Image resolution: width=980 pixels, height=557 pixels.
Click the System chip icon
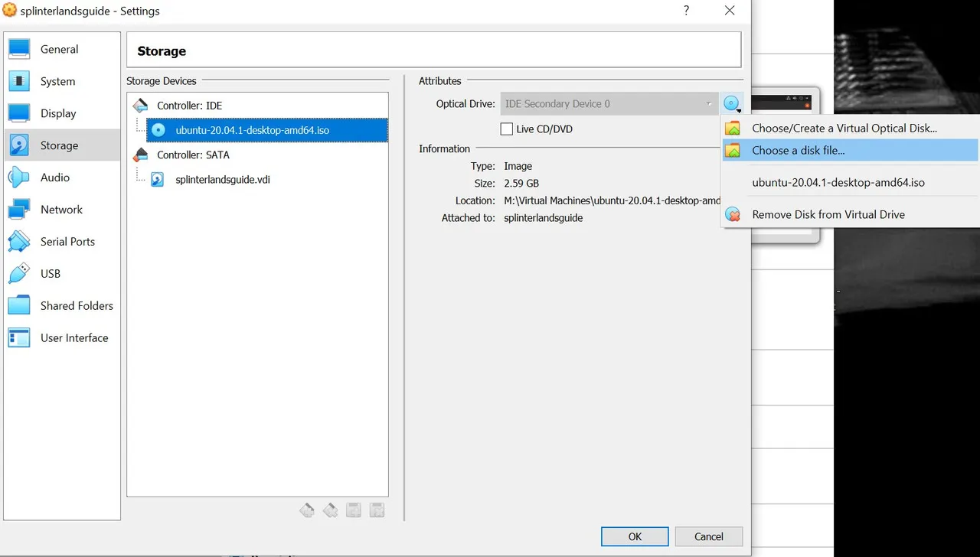19,81
